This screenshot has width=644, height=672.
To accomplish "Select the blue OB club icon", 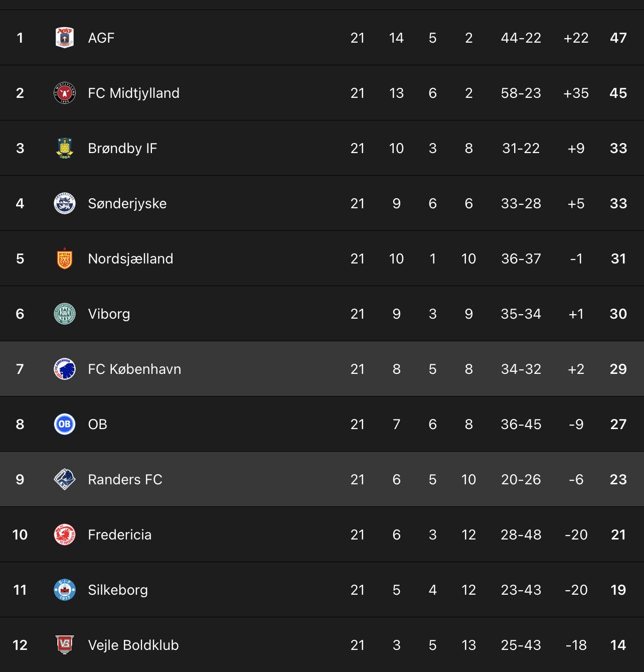I will tap(65, 424).
